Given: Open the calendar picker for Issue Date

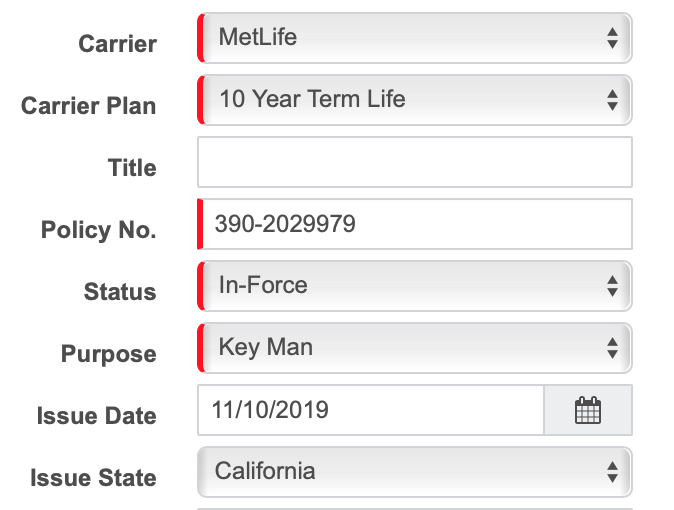Looking at the screenshot, I should click(x=588, y=410).
